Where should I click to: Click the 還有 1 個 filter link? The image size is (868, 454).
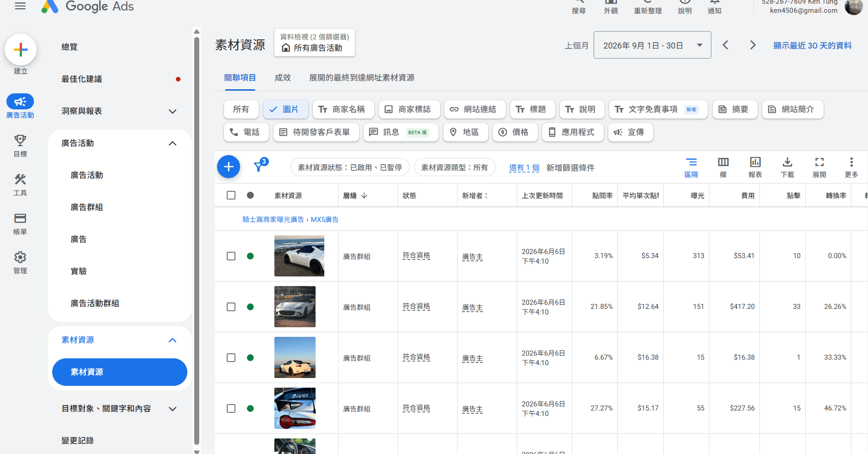[x=524, y=168]
